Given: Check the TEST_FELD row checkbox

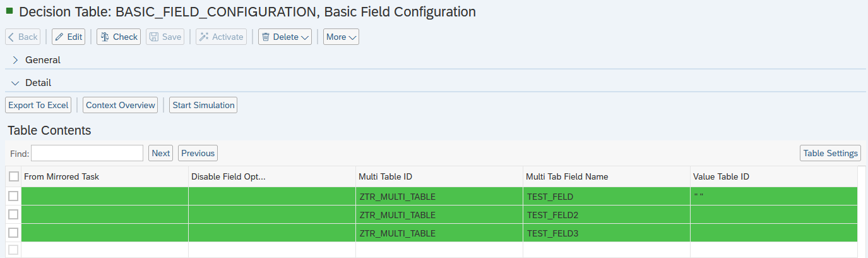Looking at the screenshot, I should [13, 196].
